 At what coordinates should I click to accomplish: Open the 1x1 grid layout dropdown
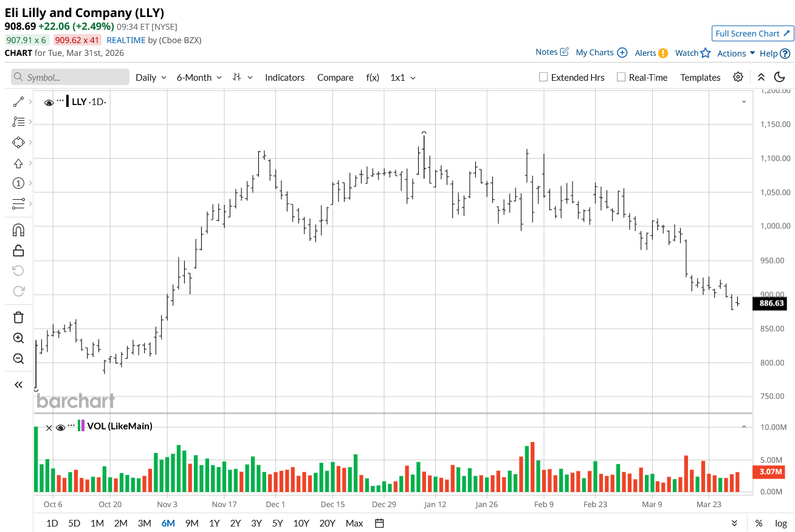403,78
